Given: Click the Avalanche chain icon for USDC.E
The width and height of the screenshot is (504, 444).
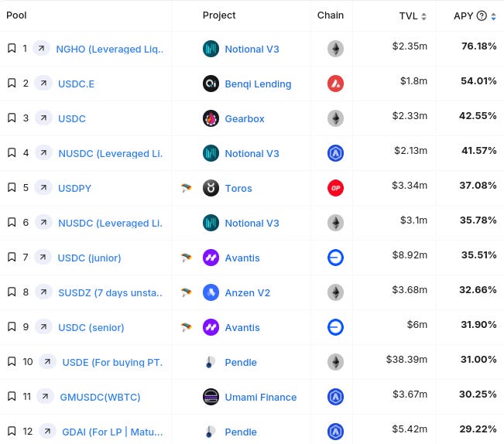Looking at the screenshot, I should (335, 84).
